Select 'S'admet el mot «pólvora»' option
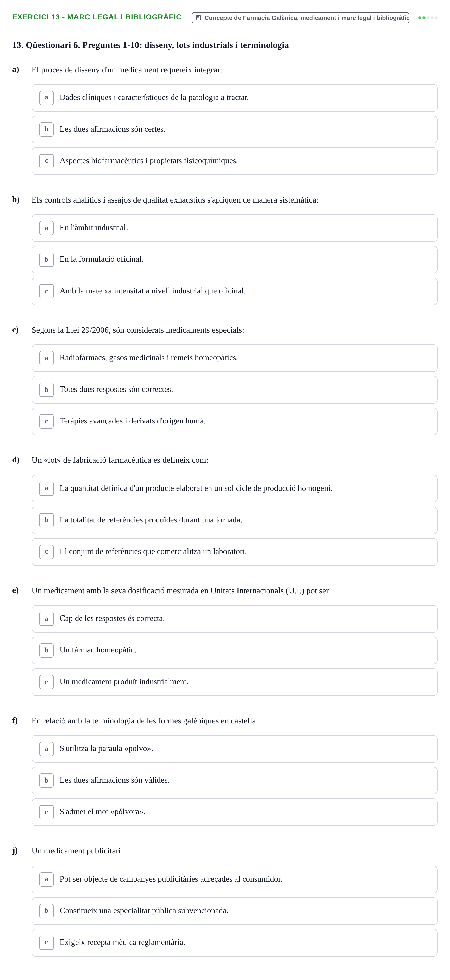 pyautogui.click(x=234, y=812)
